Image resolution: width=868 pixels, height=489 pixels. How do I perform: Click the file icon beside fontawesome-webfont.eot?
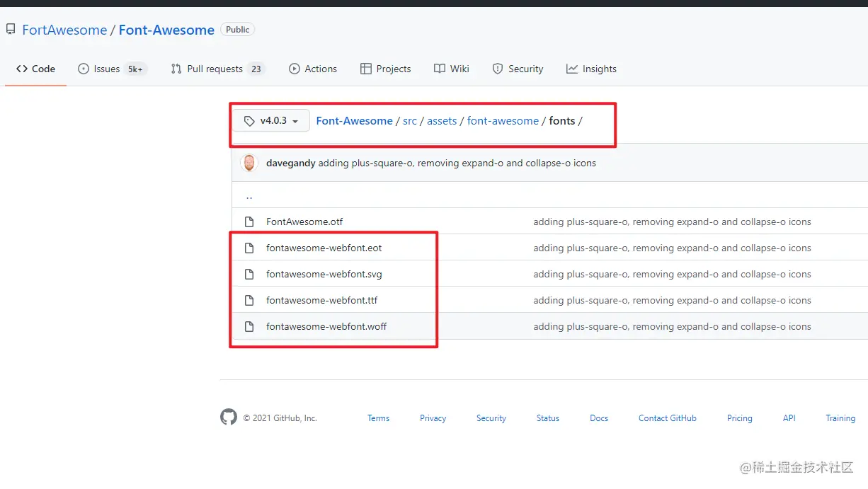point(249,248)
